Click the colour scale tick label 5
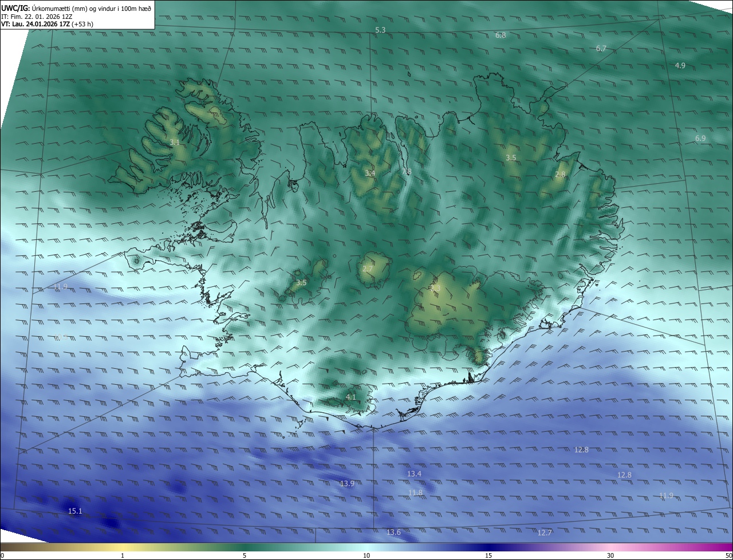 tap(245, 555)
